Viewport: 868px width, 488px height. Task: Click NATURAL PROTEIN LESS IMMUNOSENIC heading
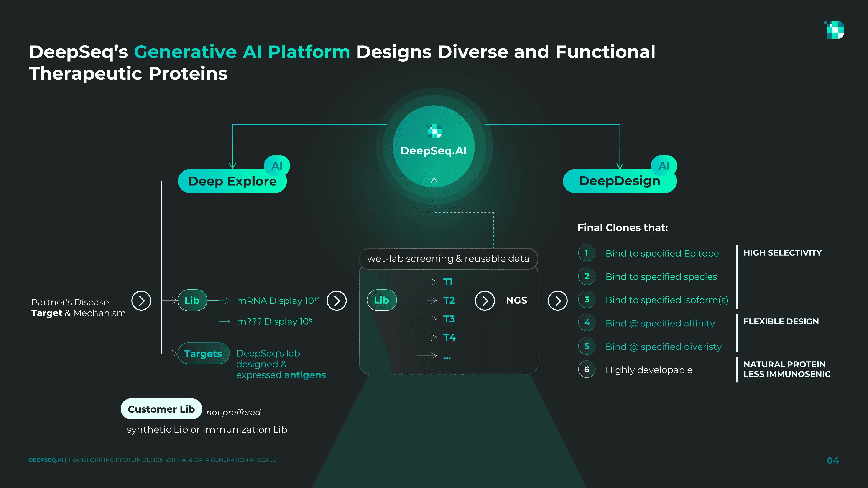click(787, 369)
